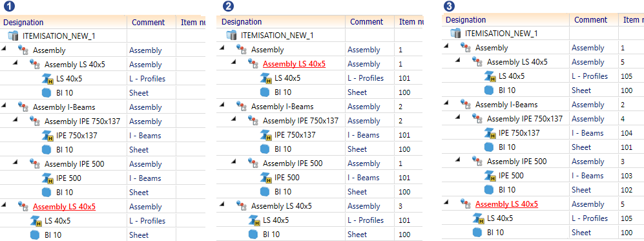The height and width of the screenshot is (241, 644).
Task: Click the IPE 750x137 beam icon in panel 3
Action: coord(490,133)
